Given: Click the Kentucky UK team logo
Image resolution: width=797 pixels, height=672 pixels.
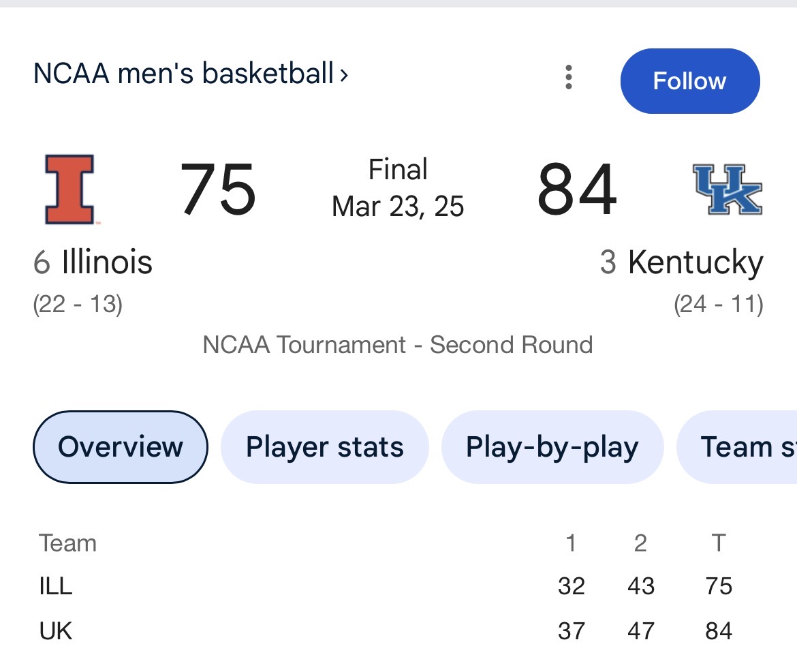Looking at the screenshot, I should click(x=728, y=189).
